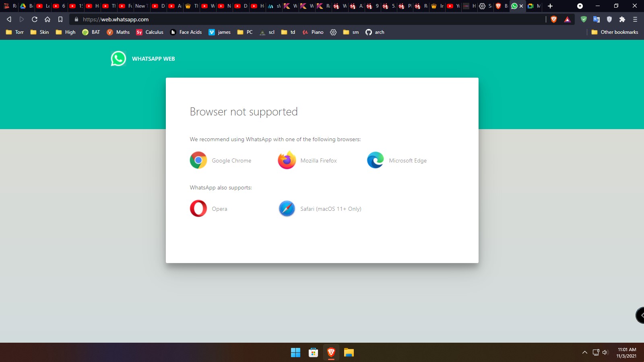The width and height of the screenshot is (644, 362).
Task: Open the BAT bookmark
Action: click(91, 32)
